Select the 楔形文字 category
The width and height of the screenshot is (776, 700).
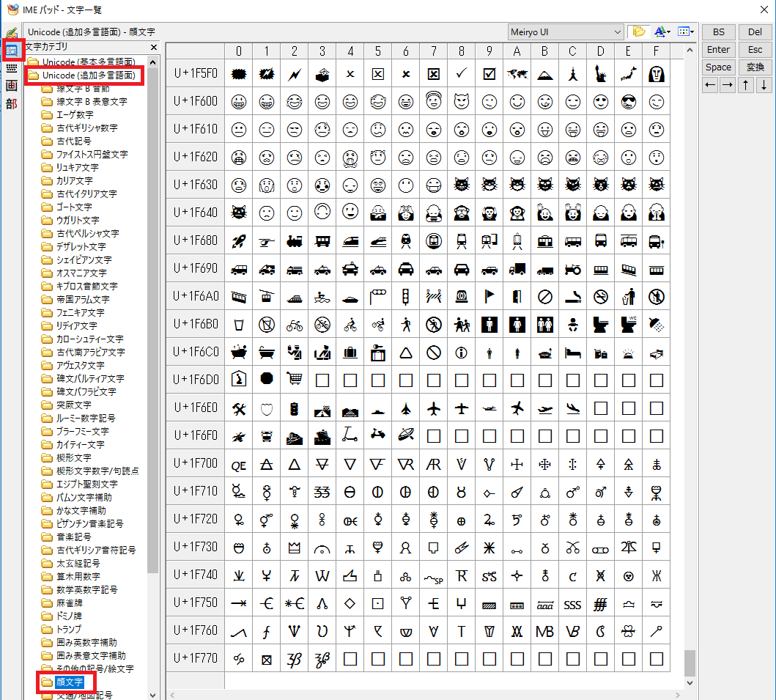(x=67, y=458)
